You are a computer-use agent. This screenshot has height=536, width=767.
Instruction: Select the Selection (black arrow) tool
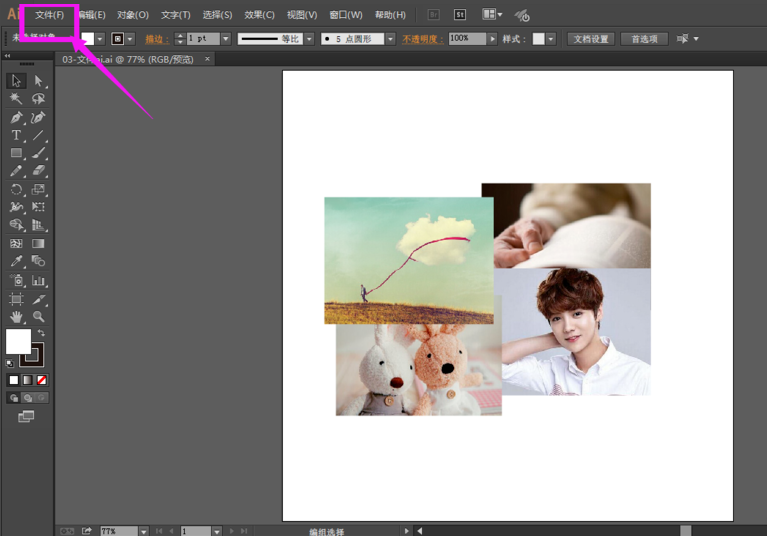click(16, 81)
